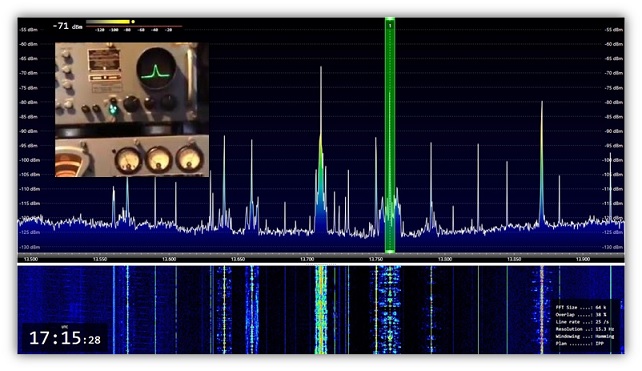The image size is (642, 371).
Task: Click the 13.500 frequency scale label
Action: tap(31, 259)
